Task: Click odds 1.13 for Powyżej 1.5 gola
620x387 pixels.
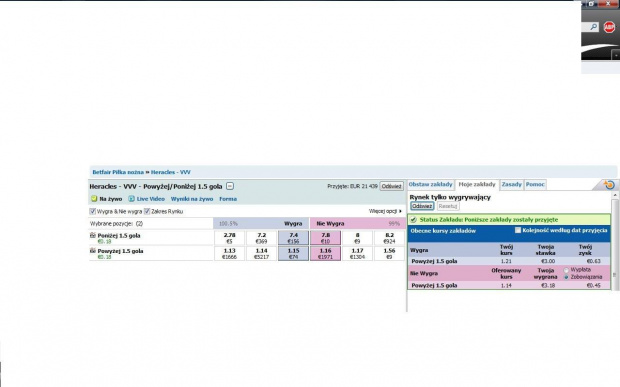Action: tap(229, 253)
